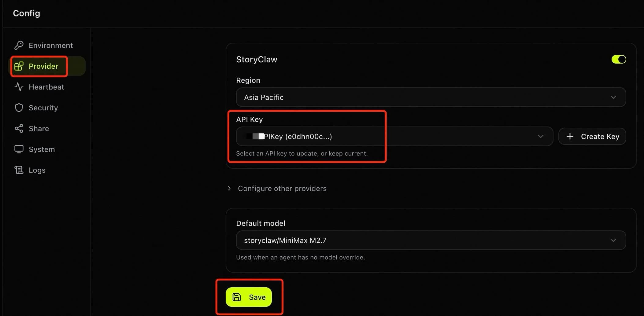The image size is (644, 316).
Task: Click 'Used when an agent has no model override' text
Action: click(x=301, y=257)
